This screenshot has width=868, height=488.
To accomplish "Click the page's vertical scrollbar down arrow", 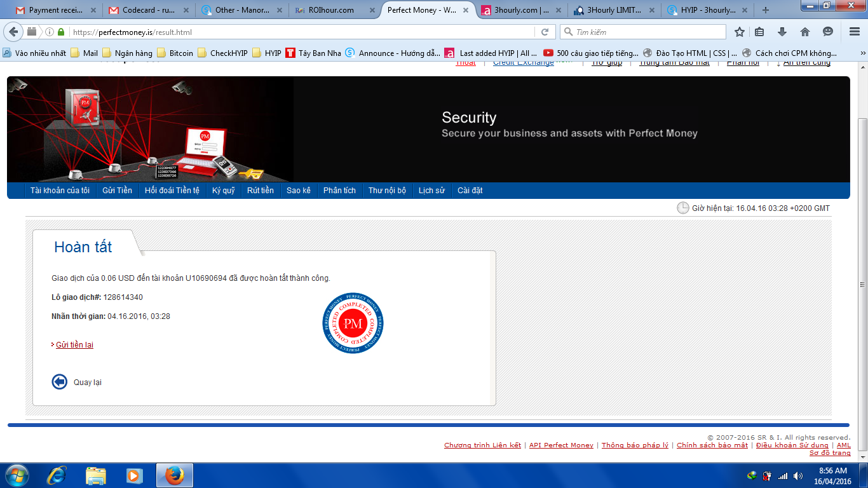I will point(863,457).
